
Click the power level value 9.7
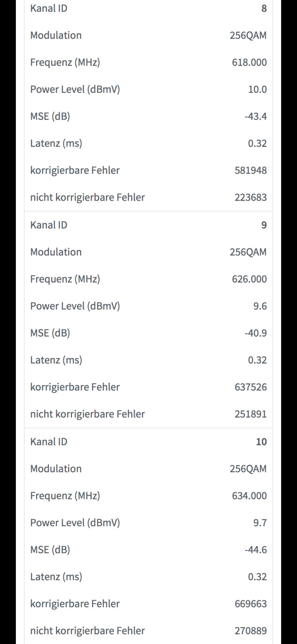click(260, 523)
